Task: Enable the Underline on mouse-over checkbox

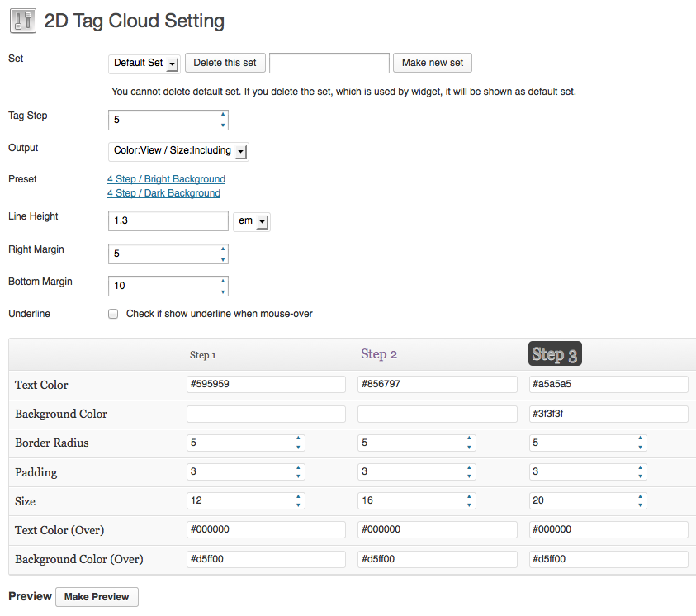Action: pos(113,314)
